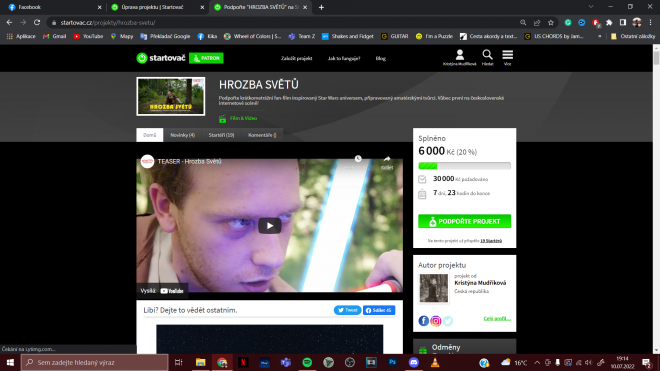Viewport: 660px width, 371px height.
Task: Open the user profile icon Kristýna Mudříková
Action: pyautogui.click(x=460, y=57)
